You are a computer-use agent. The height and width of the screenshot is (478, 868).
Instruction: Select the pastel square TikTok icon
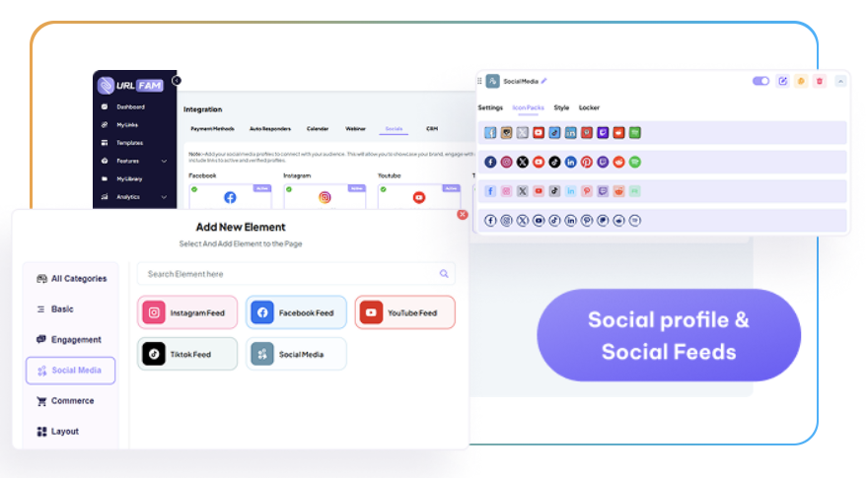point(554,191)
